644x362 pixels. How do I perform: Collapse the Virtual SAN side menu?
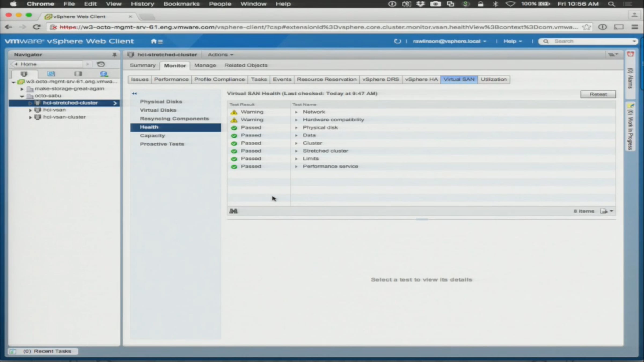134,94
